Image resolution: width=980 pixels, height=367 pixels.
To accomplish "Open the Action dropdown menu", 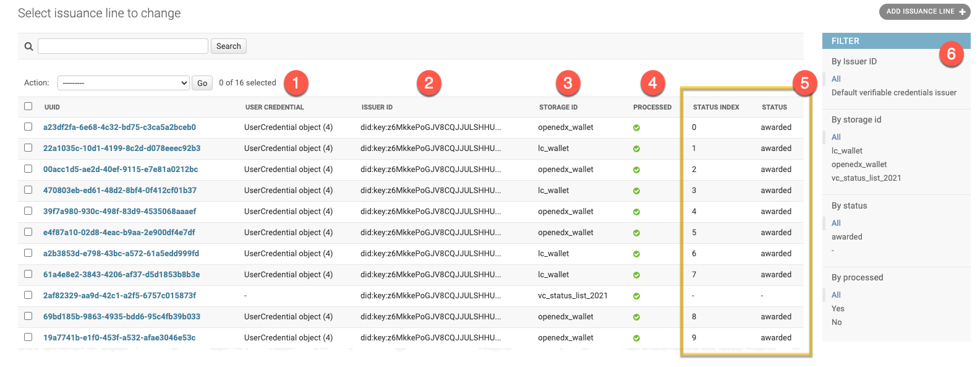I will pos(124,83).
